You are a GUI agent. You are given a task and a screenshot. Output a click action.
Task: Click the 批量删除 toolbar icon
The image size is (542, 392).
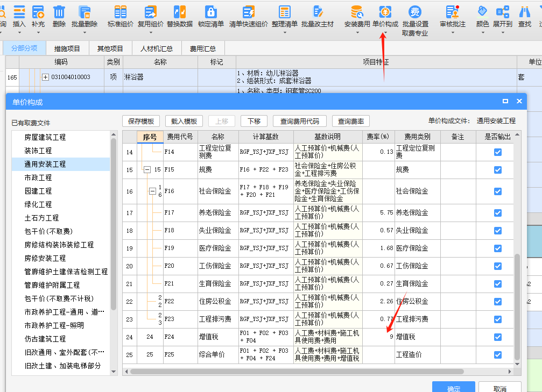point(85,12)
